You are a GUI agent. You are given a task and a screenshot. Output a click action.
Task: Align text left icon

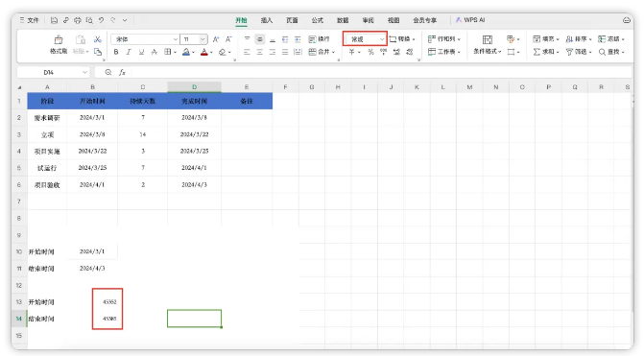coord(247,52)
